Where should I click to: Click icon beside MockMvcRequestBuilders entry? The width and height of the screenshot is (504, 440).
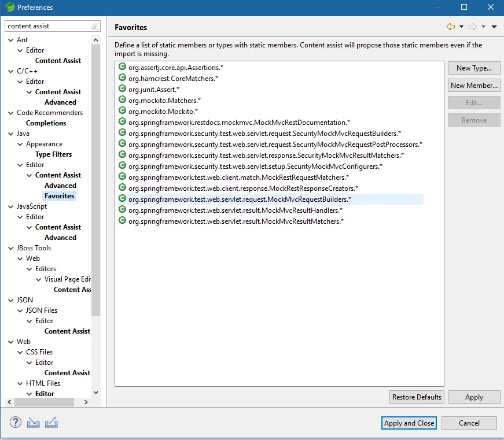(x=122, y=198)
